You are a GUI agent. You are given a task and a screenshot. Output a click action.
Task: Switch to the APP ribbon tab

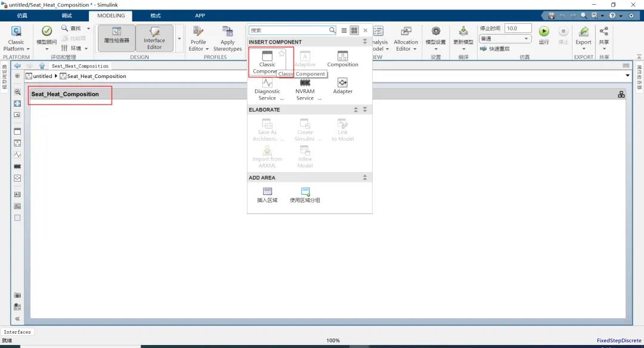[200, 15]
